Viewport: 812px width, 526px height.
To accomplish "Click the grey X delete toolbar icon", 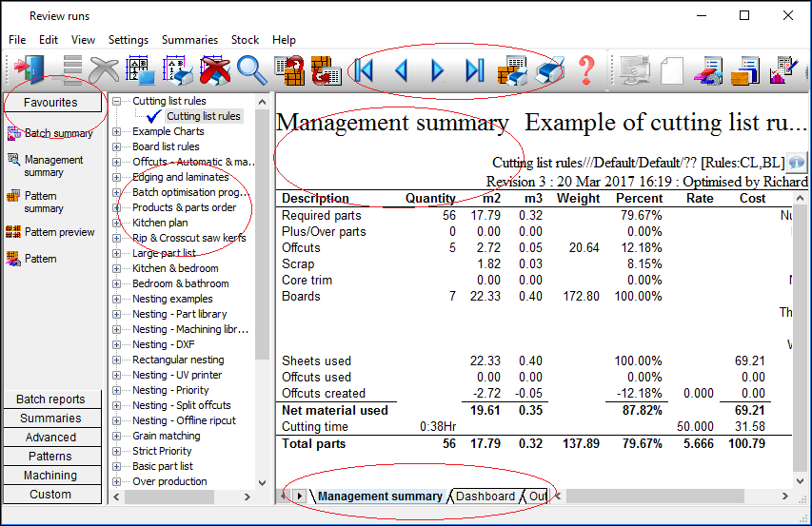I will coord(104,69).
